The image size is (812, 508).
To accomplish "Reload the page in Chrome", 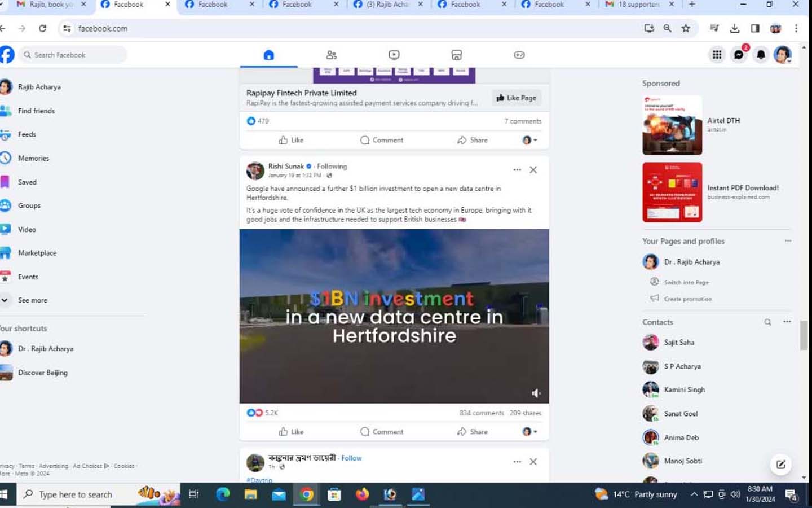I will [x=42, y=28].
